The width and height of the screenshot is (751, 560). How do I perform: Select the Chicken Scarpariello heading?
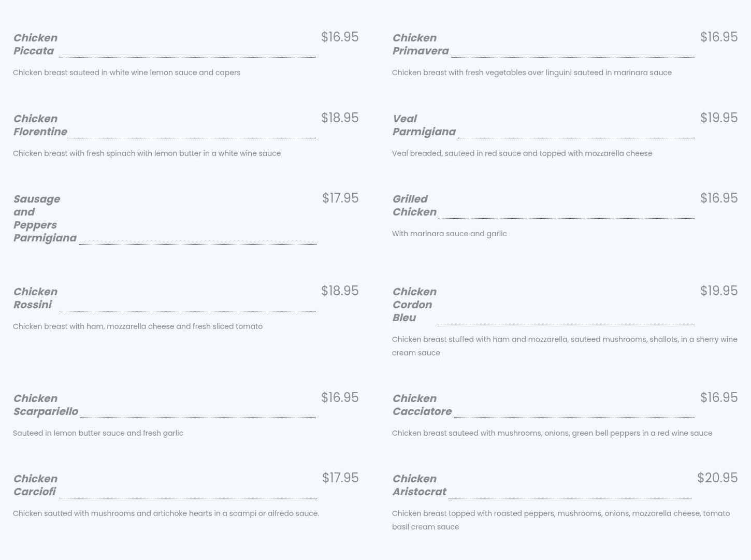[x=46, y=405]
